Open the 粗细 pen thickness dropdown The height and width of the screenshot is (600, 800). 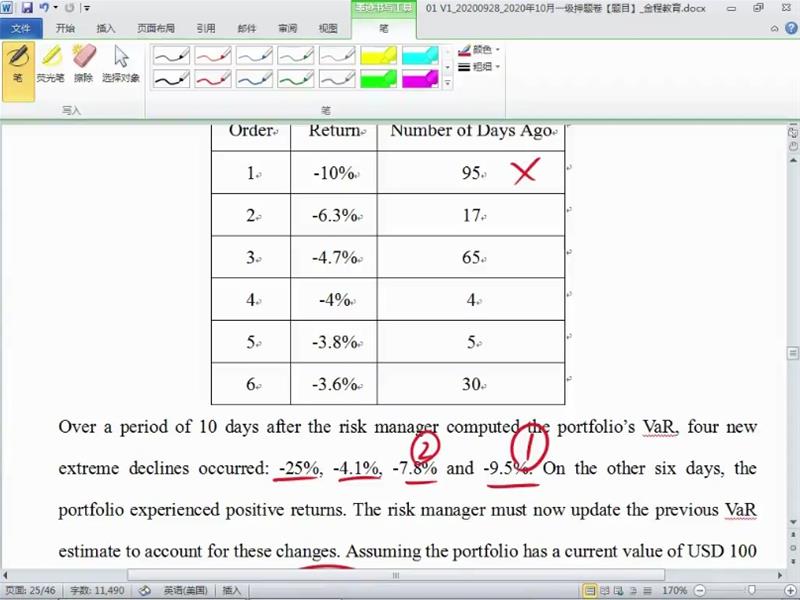479,66
